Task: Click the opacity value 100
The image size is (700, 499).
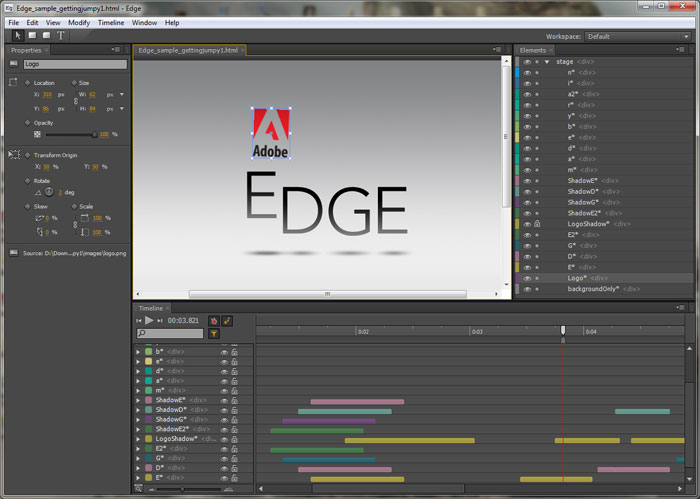Action: click(104, 134)
